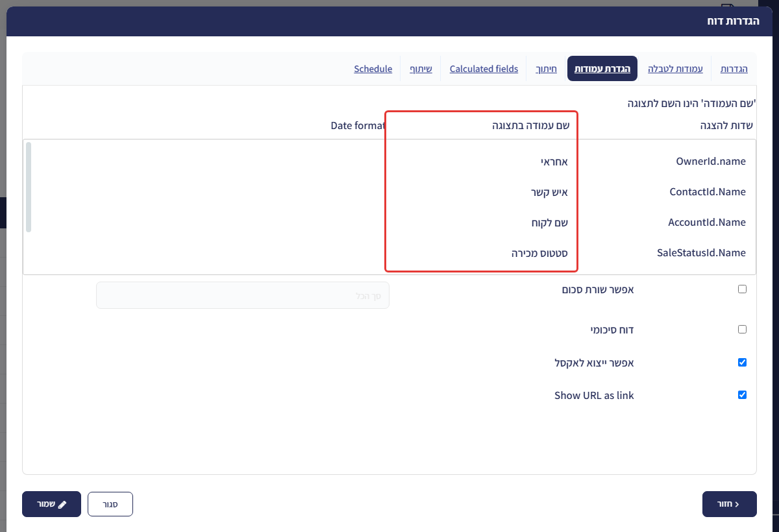Click the fields list vertical scrollbar

pos(29,187)
